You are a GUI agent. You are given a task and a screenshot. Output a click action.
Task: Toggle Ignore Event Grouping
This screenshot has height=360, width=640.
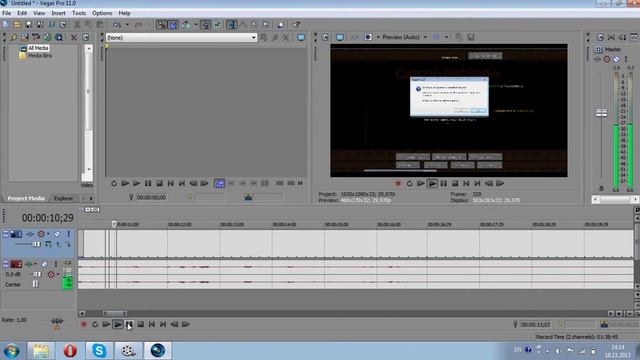click(x=217, y=24)
